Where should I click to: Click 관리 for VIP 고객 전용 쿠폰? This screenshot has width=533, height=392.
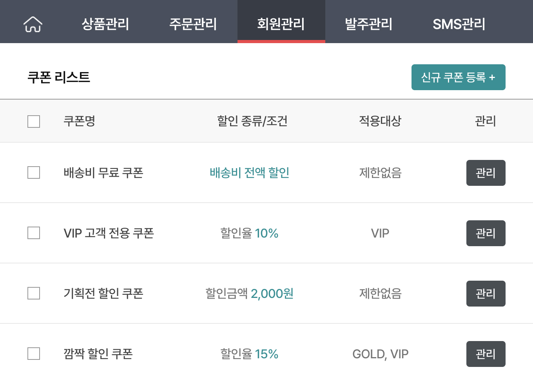(486, 233)
